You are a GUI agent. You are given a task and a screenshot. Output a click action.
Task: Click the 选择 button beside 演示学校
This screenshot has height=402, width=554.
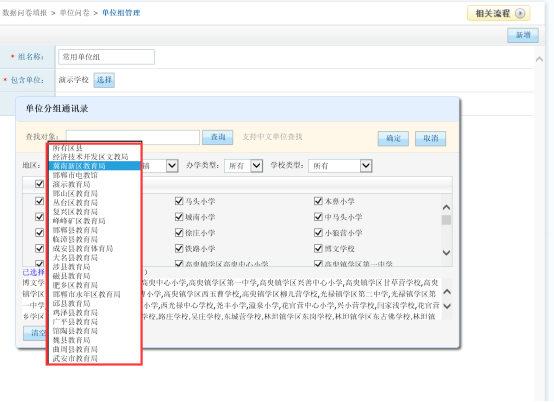tap(104, 80)
